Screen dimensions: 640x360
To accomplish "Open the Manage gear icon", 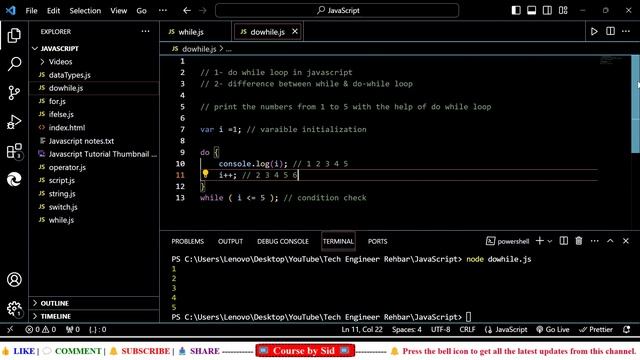I will point(14,308).
